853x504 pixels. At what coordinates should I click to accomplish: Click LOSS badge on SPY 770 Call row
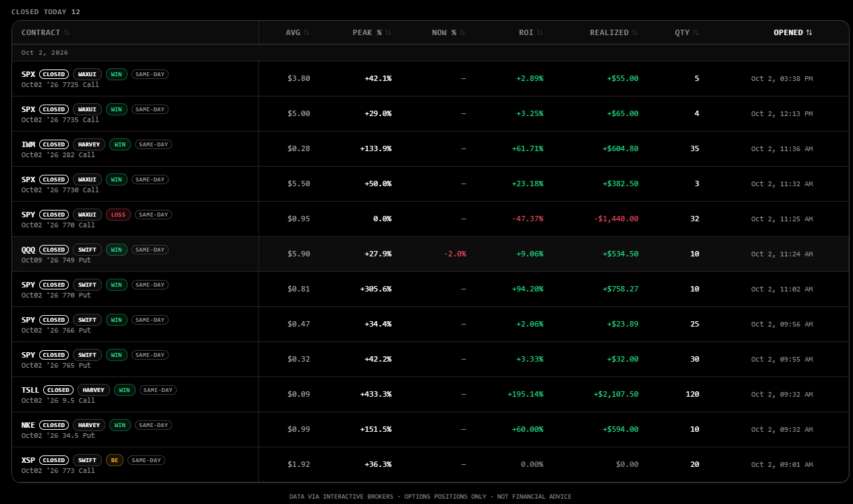coord(118,215)
